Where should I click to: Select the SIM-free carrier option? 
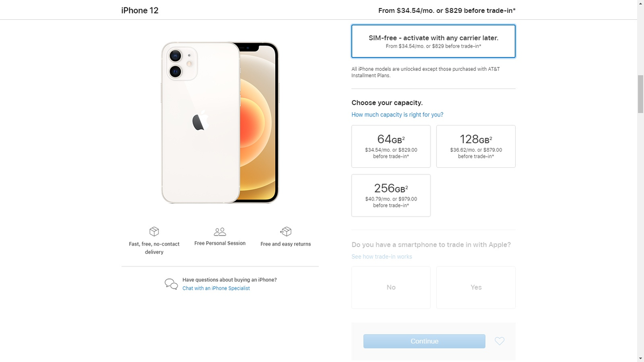click(x=433, y=41)
